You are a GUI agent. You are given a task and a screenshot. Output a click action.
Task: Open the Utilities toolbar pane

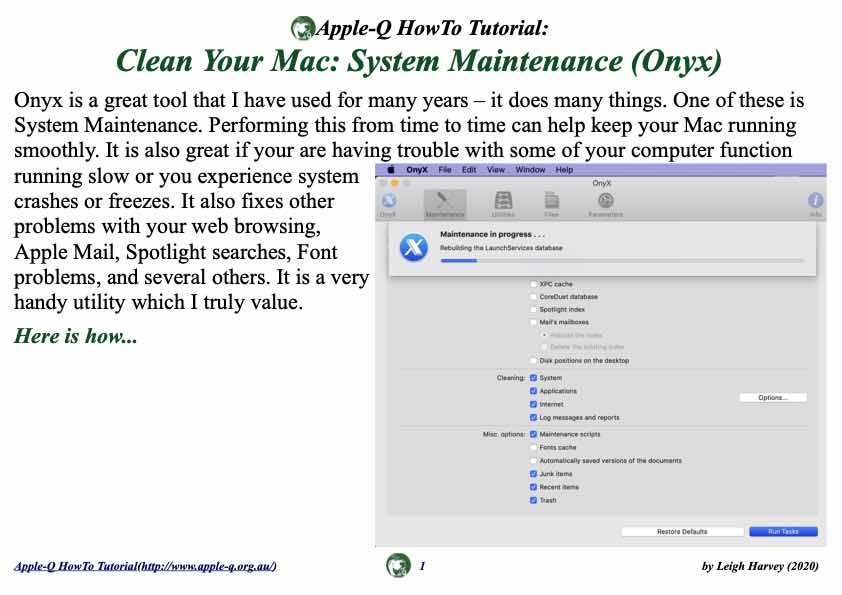(x=503, y=205)
